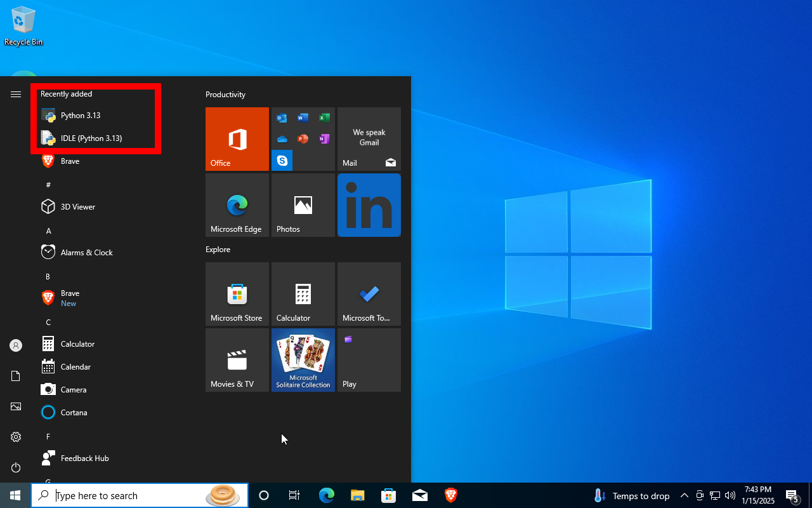This screenshot has width=812, height=508.
Task: Launch Microsoft Solitaire Collection tile
Action: pyautogui.click(x=303, y=360)
